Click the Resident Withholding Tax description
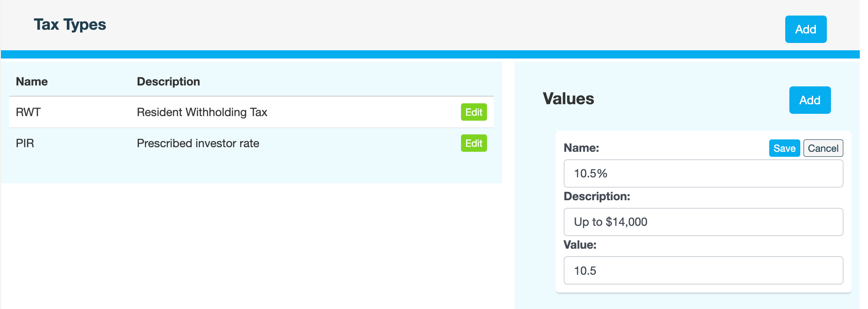 tap(202, 112)
